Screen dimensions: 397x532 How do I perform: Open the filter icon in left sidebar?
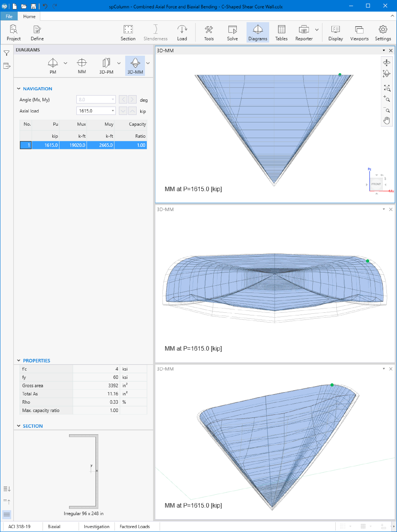(x=7, y=53)
